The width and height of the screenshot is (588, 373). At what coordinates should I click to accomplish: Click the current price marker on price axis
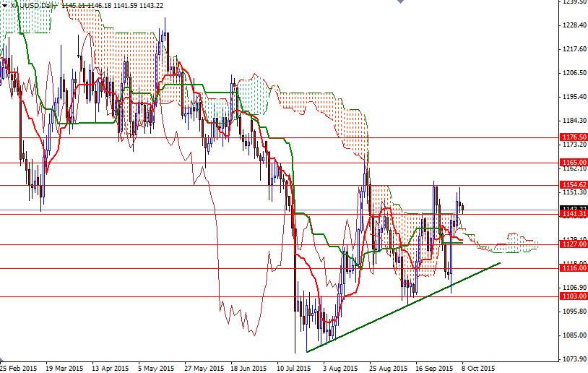click(x=574, y=209)
